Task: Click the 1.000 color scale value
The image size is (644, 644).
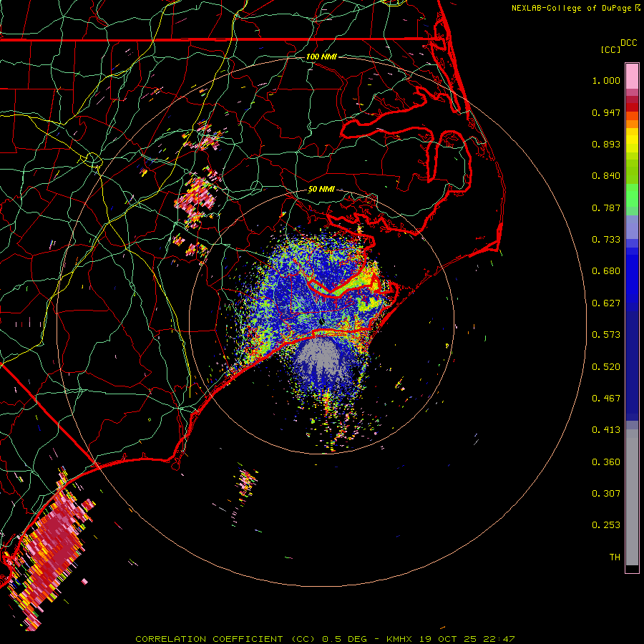Action: coord(606,80)
